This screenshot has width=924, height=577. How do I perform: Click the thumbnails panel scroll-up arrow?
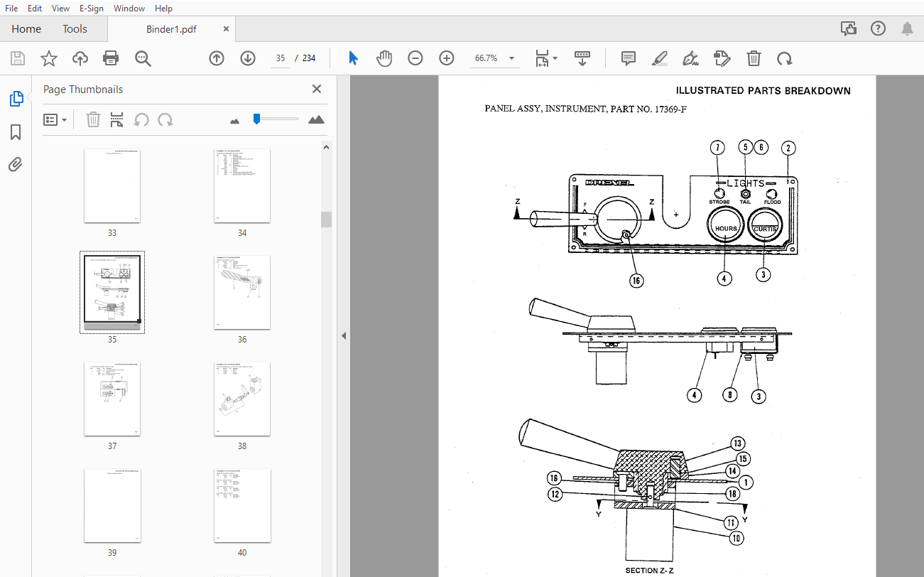pyautogui.click(x=326, y=148)
